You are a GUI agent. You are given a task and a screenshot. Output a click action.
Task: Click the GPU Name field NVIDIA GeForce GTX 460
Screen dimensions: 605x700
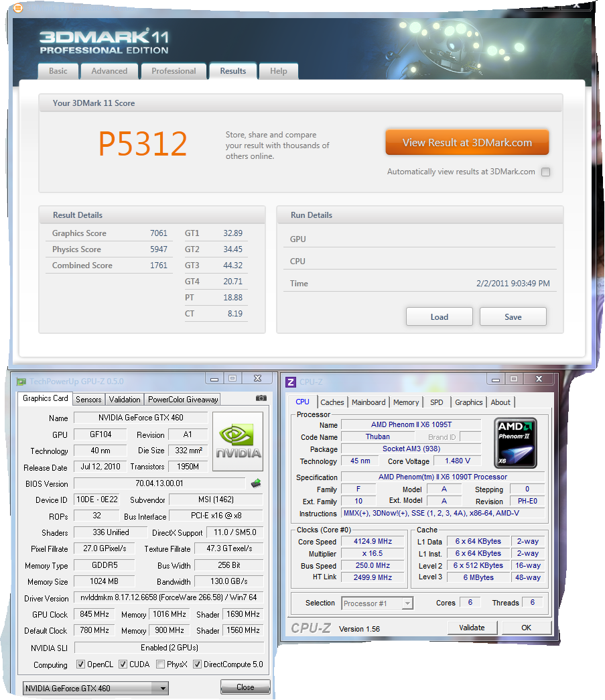point(141,418)
